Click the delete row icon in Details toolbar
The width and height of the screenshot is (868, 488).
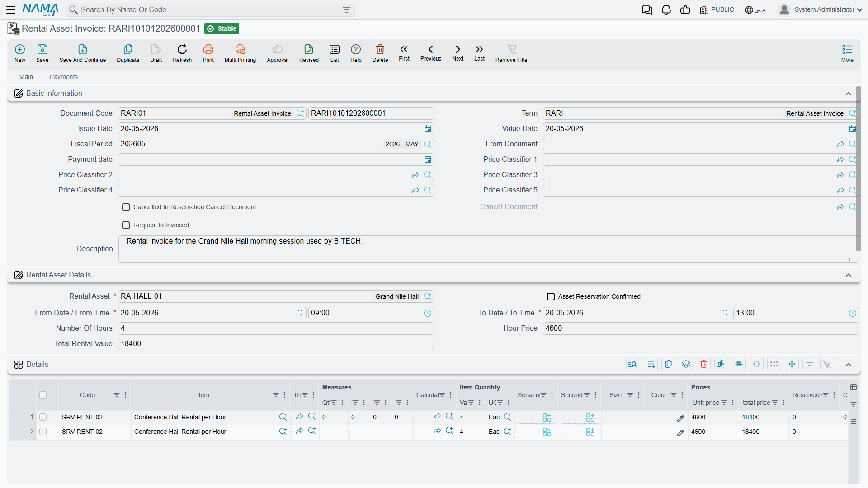tap(704, 364)
